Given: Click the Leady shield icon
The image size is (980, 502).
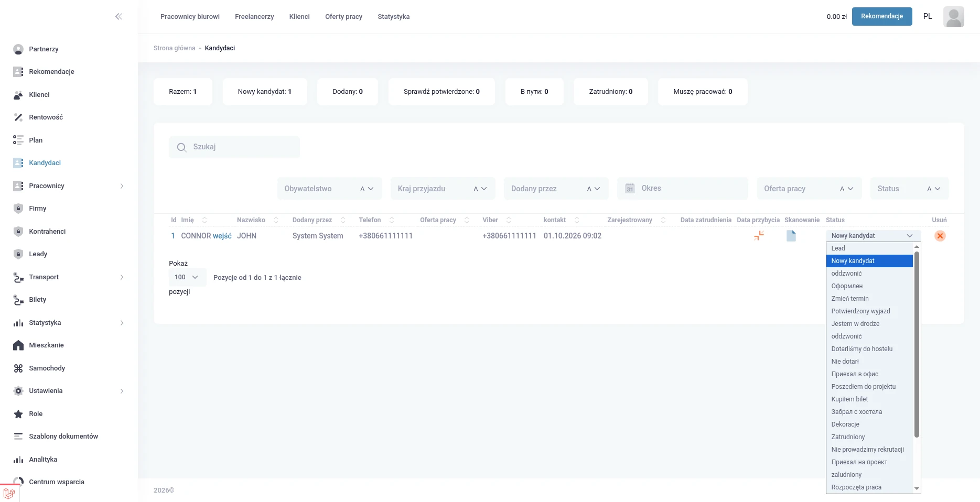Looking at the screenshot, I should [18, 254].
